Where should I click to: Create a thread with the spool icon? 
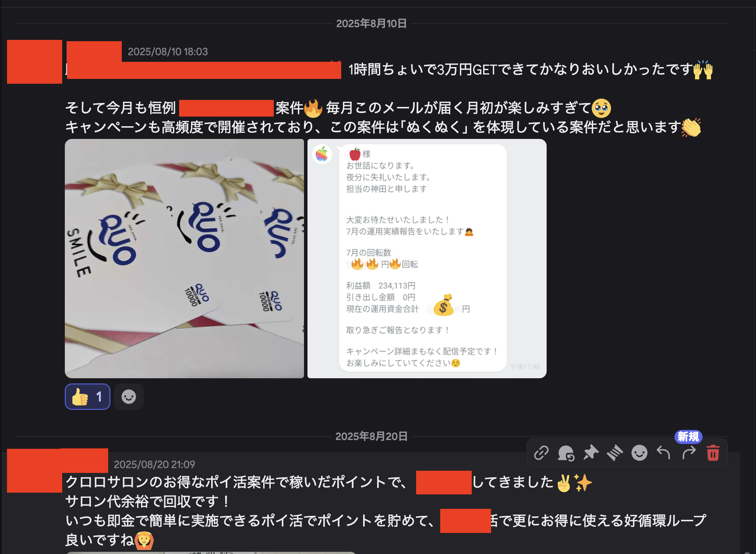(615, 453)
